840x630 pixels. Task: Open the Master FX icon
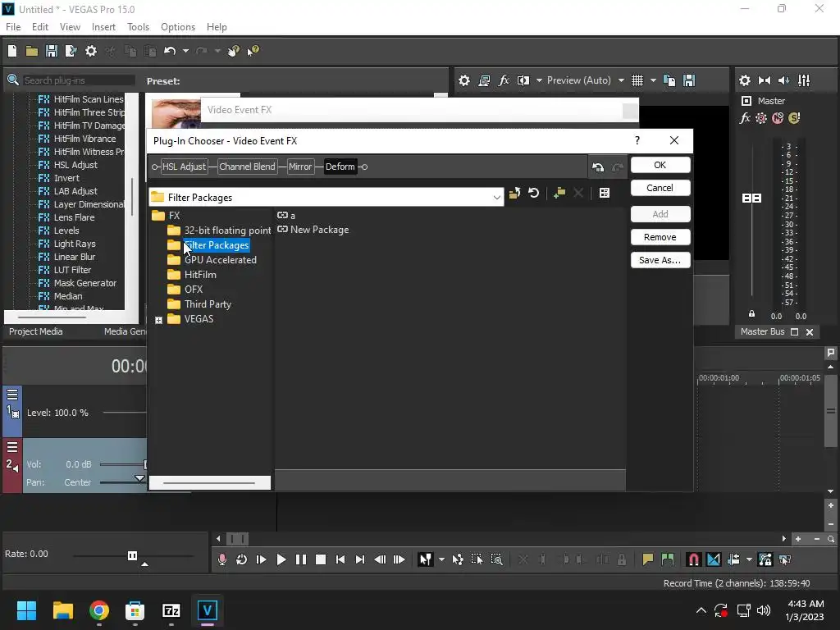[x=745, y=118]
